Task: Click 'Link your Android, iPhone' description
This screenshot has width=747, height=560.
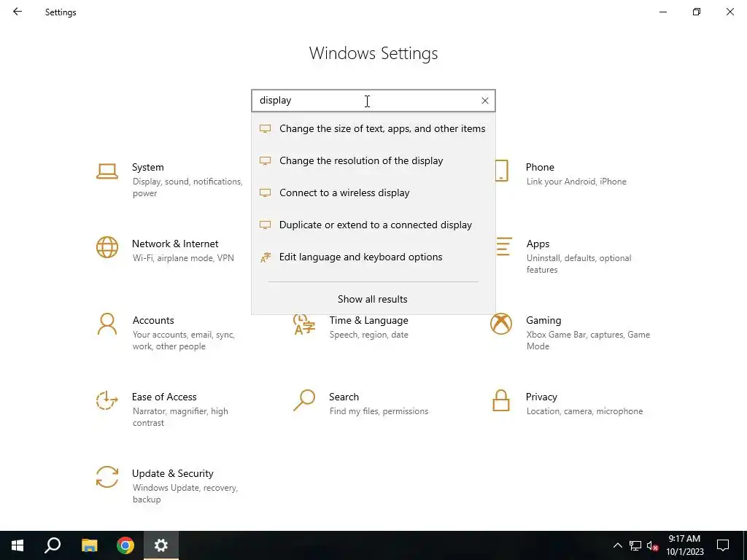Action: click(x=576, y=182)
